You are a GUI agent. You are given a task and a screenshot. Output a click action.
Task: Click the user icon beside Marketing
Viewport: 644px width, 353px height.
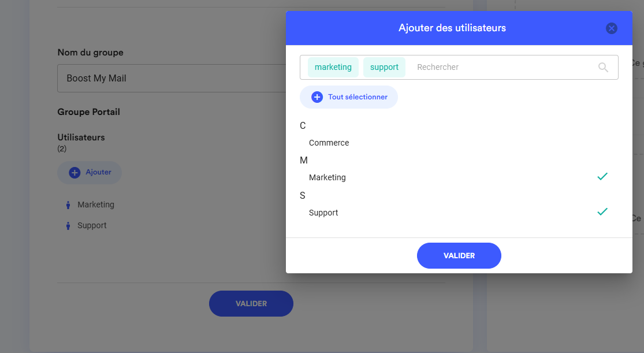(x=68, y=205)
